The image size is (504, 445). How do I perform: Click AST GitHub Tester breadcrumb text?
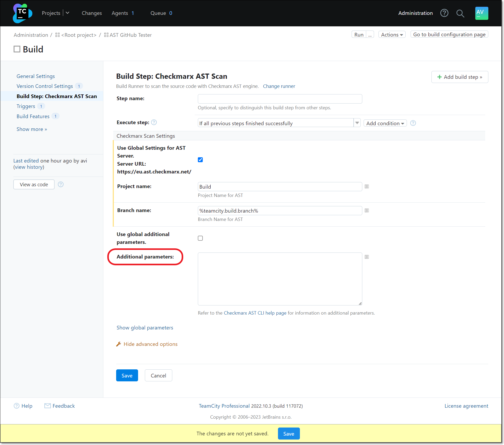(x=131, y=35)
